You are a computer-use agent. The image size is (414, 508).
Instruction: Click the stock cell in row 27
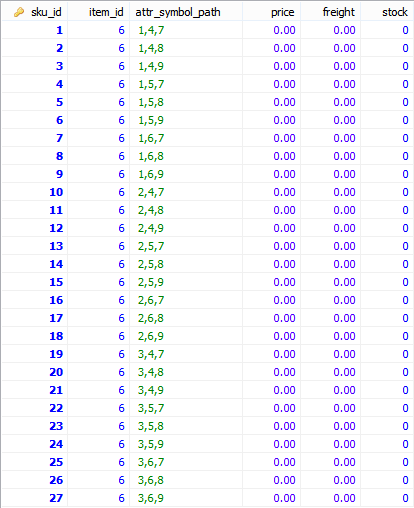click(387, 498)
